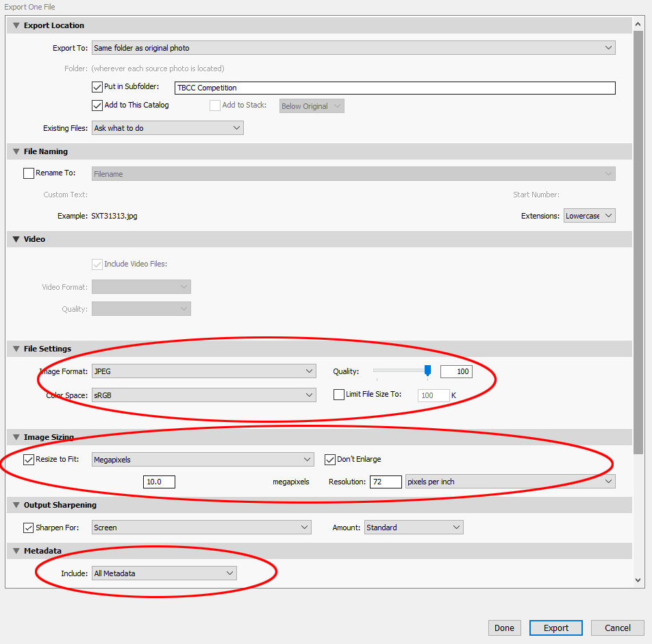Screen dimensions: 652x644
Task: Collapse the Image Sizing section triangle
Action: tap(16, 437)
